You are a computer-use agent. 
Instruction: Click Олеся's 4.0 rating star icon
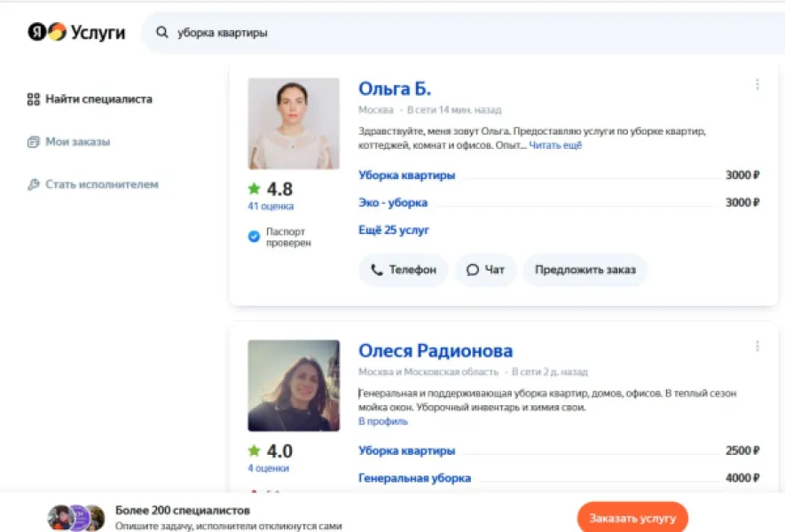255,450
